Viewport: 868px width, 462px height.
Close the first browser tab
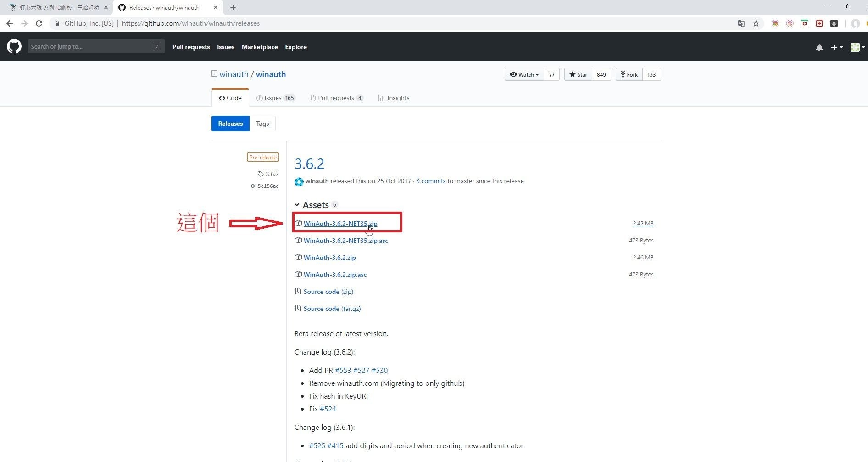point(106,7)
